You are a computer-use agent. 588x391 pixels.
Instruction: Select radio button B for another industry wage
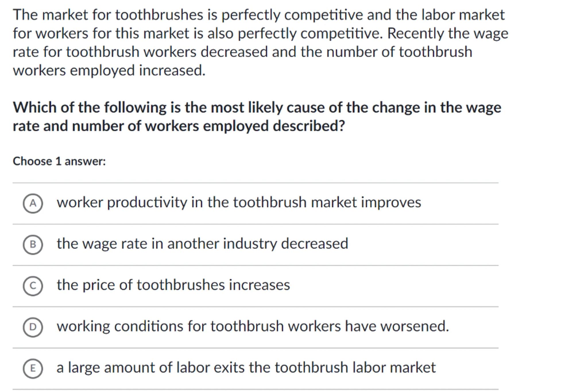click(x=33, y=245)
